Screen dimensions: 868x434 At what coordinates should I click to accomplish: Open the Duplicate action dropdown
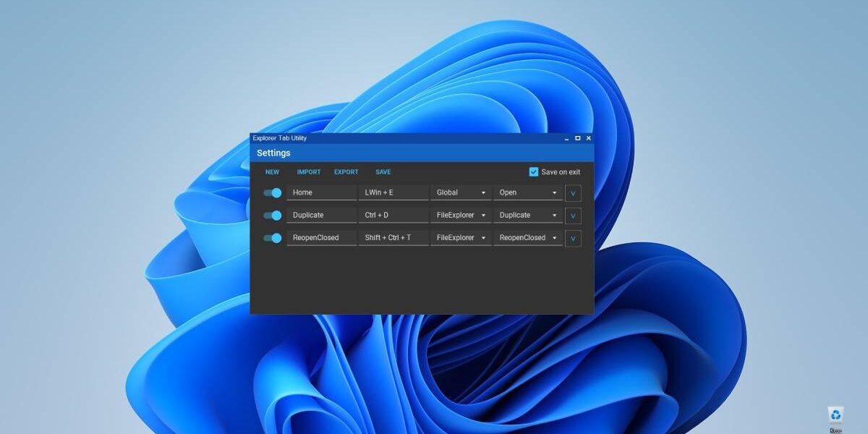click(x=528, y=215)
